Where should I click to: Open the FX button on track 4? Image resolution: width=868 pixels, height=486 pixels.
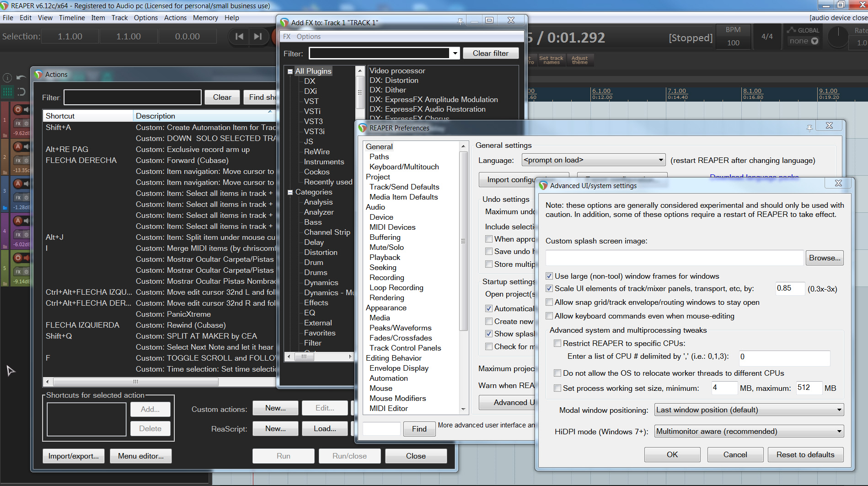coord(18,235)
